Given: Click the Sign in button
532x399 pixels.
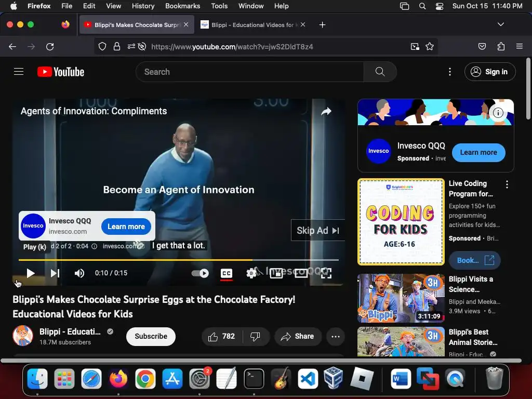Looking at the screenshot, I should point(490,72).
